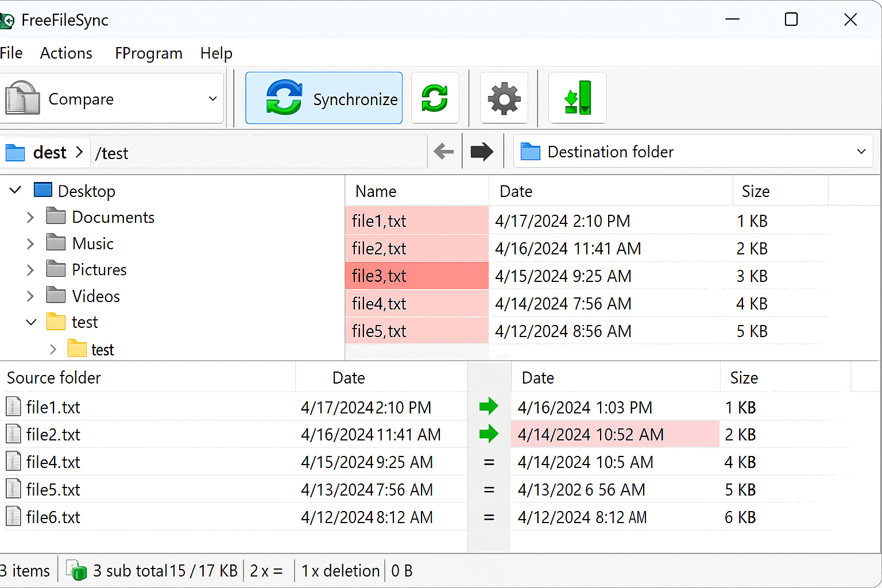The image size is (882, 588).
Task: Expand the Pictures folder in the tree
Action: 30,269
